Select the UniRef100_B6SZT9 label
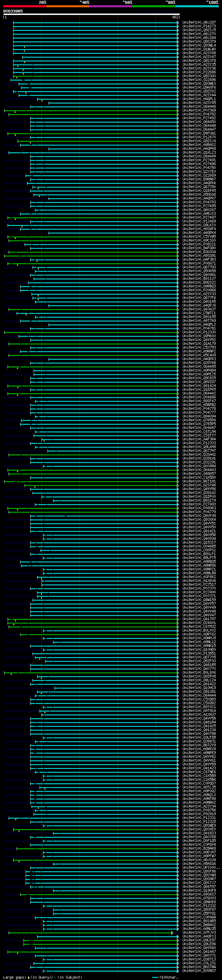The image size is (222, 980). (199, 500)
